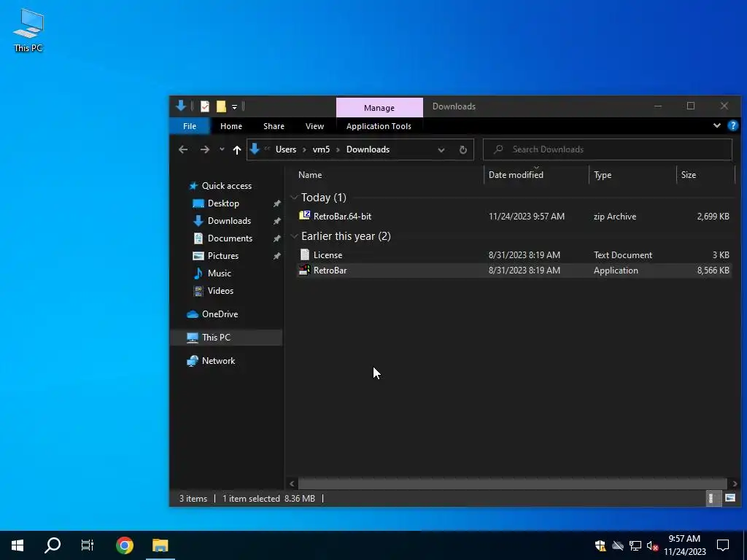Select This PC desktop icon
The image size is (747, 560).
click(x=28, y=31)
